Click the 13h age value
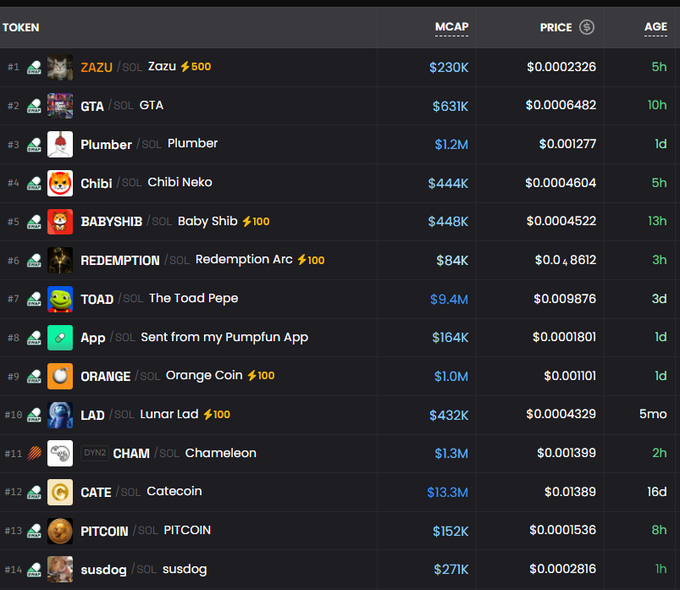The image size is (680, 590). click(657, 221)
